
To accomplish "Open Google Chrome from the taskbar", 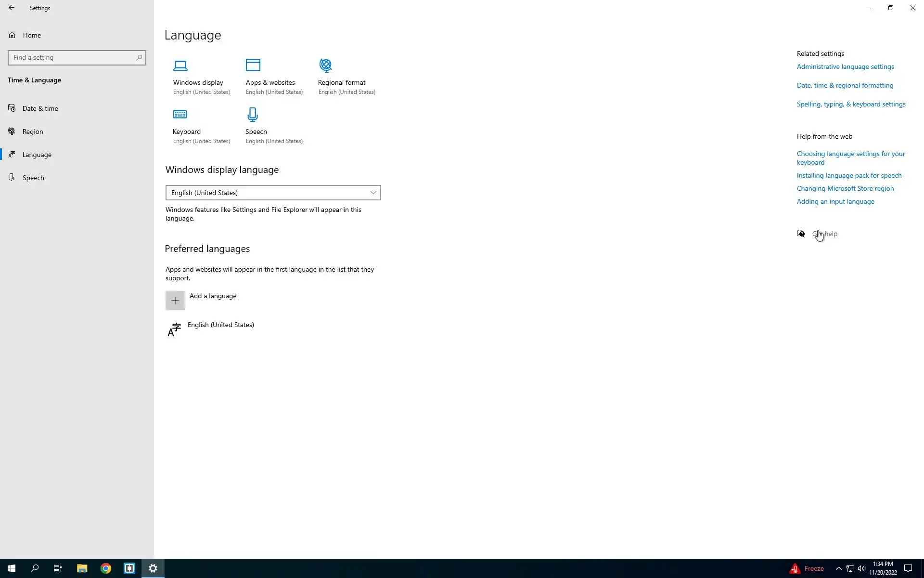I will click(x=106, y=568).
